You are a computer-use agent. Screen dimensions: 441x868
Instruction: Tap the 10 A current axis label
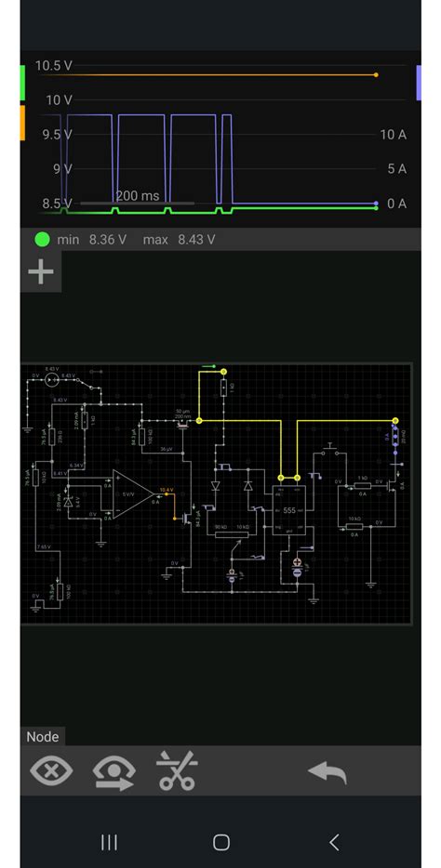(394, 135)
